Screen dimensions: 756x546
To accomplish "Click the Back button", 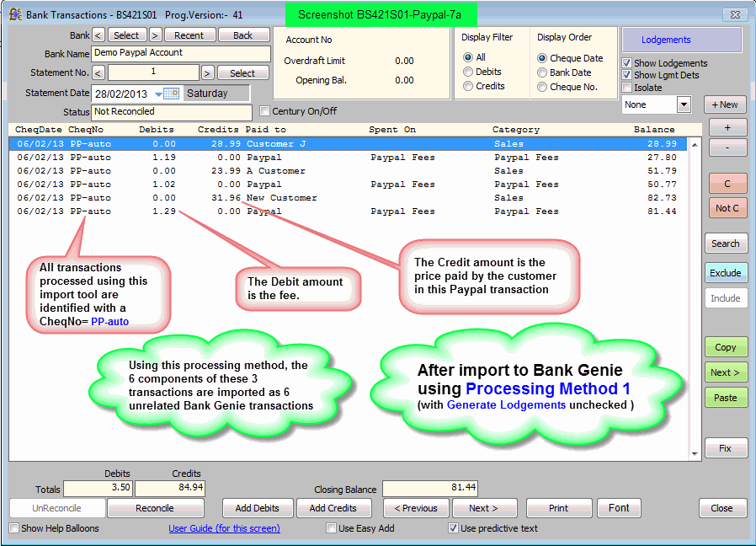I will [x=243, y=35].
